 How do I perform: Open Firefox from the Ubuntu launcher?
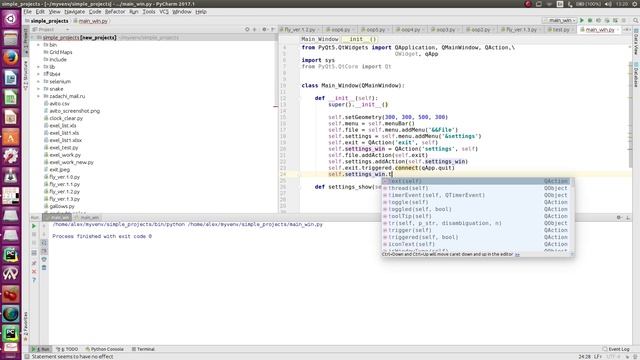[x=11, y=57]
